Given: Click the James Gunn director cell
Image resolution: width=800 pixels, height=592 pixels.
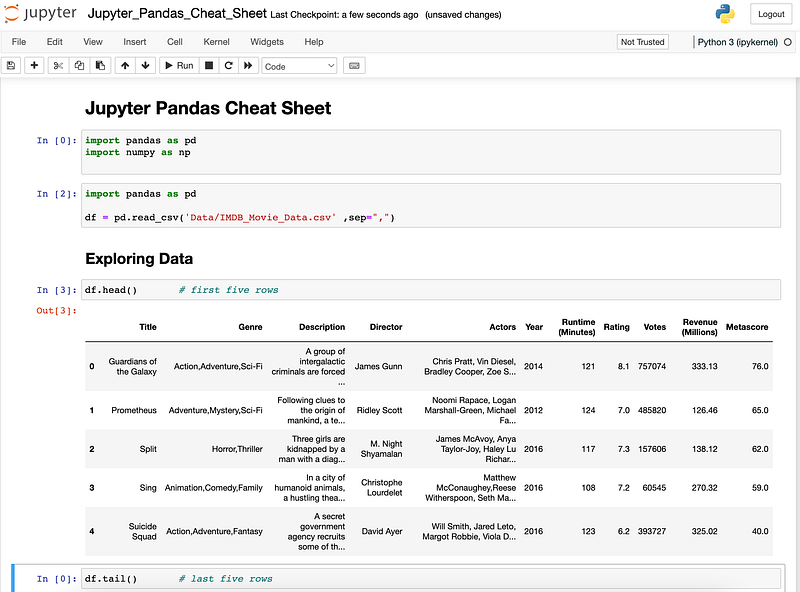Looking at the screenshot, I should point(379,366).
